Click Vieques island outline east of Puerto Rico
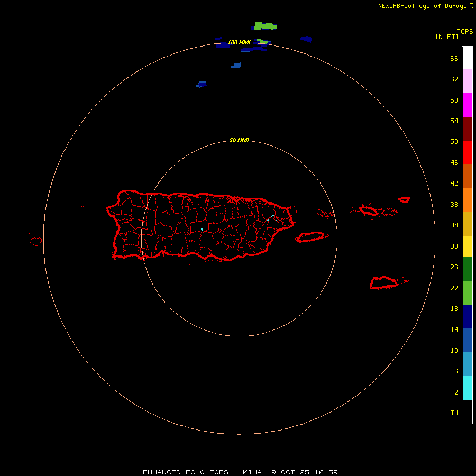The image size is (476, 476). [x=310, y=237]
